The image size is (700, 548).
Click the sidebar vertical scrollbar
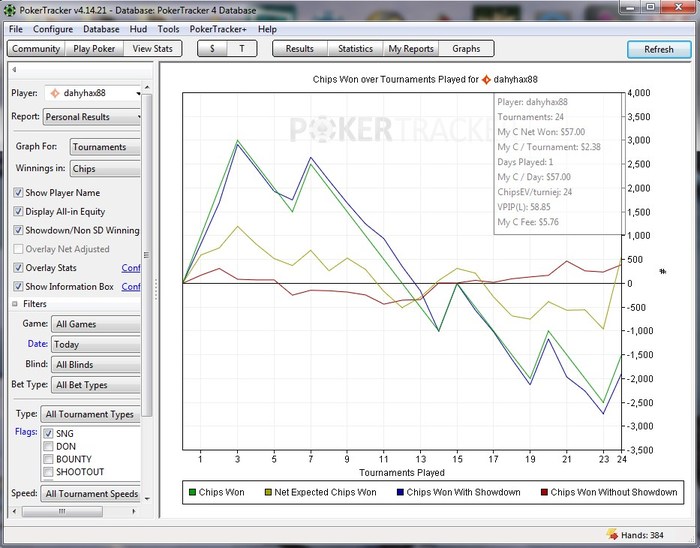147,255
